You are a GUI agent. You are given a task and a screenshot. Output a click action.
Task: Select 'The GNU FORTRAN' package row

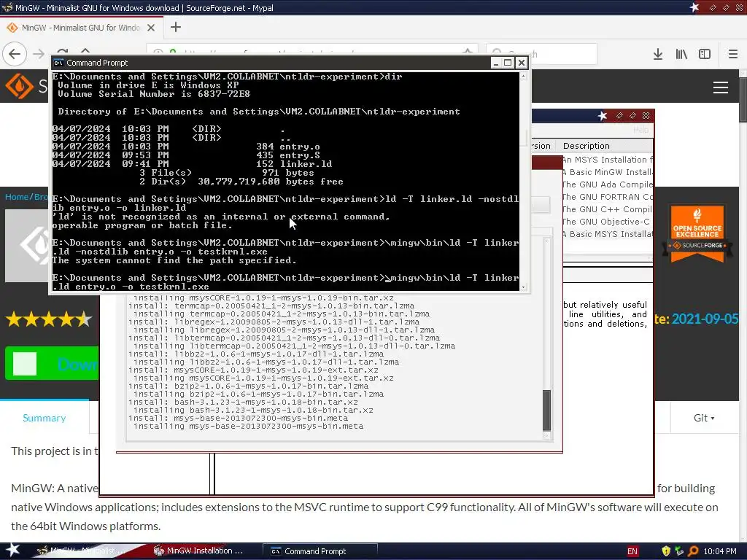[x=608, y=197]
